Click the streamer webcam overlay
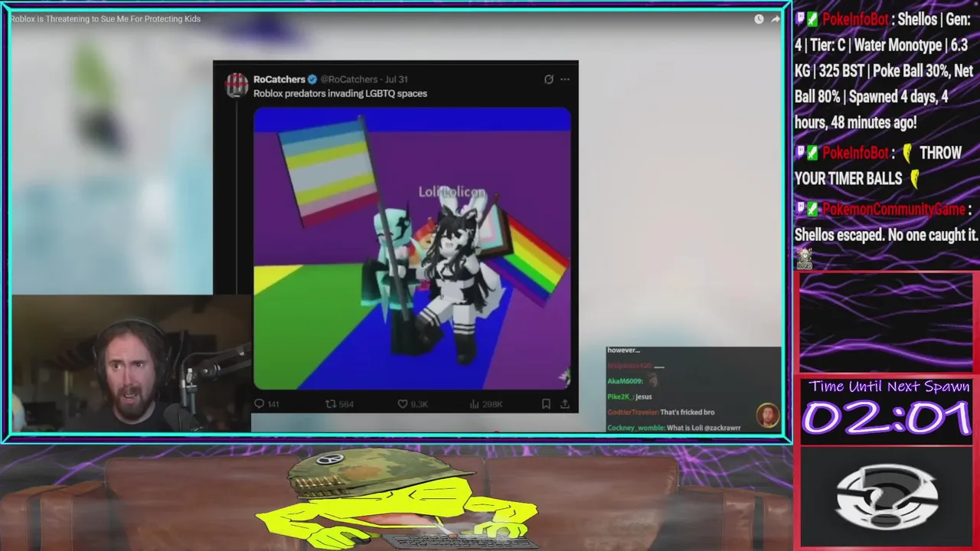 (x=131, y=364)
